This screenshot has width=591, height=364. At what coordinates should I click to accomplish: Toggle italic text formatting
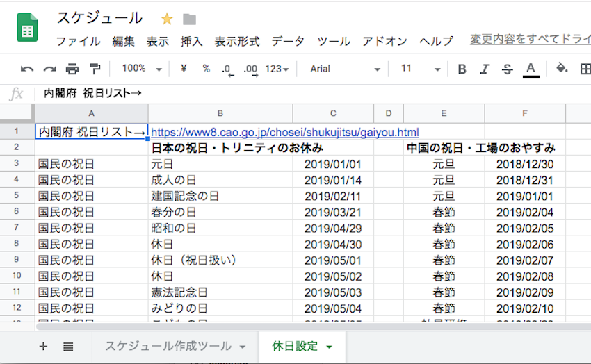[485, 69]
